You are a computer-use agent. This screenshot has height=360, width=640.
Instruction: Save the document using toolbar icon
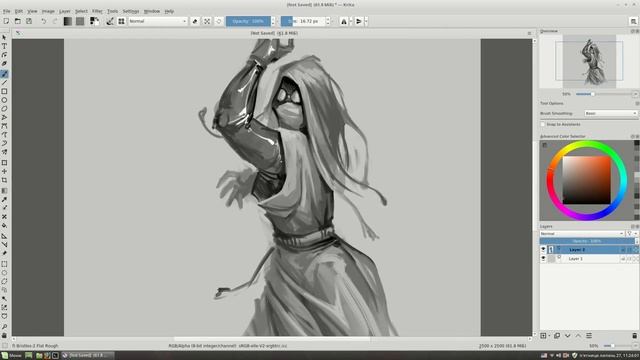point(29,21)
